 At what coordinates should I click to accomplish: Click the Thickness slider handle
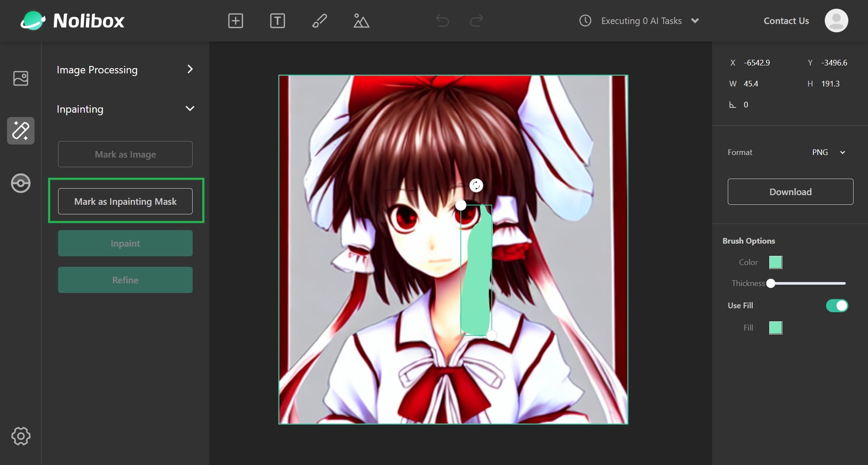(x=771, y=283)
